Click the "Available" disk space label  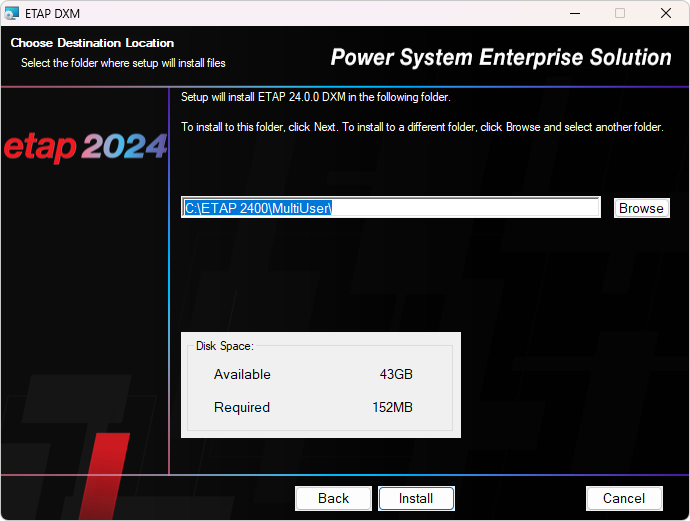pos(242,374)
